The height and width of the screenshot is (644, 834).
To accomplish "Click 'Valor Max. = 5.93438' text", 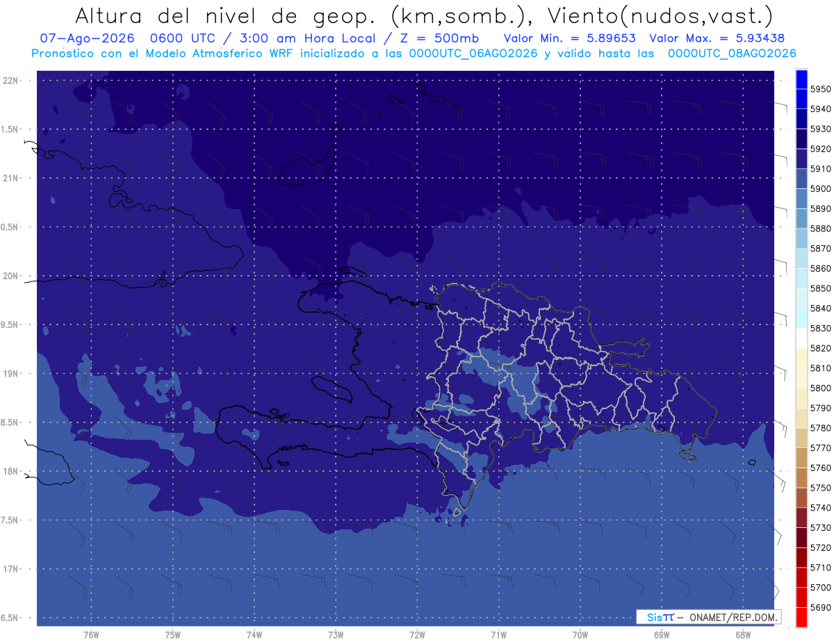I will coord(717,38).
